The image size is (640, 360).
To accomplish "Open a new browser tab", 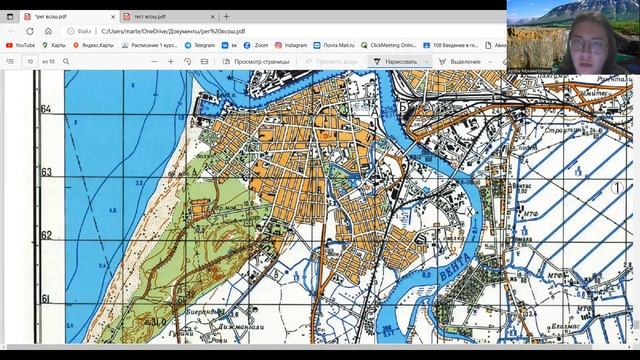I will pyautogui.click(x=227, y=17).
